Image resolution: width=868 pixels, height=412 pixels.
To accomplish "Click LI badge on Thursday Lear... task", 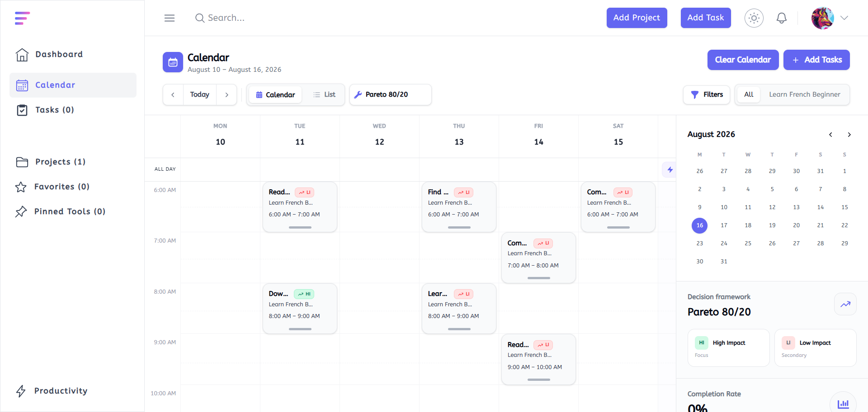I will (x=464, y=294).
